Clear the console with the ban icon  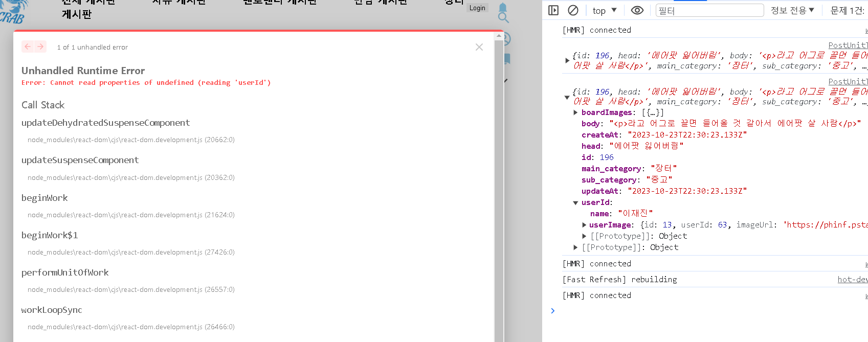(x=573, y=10)
